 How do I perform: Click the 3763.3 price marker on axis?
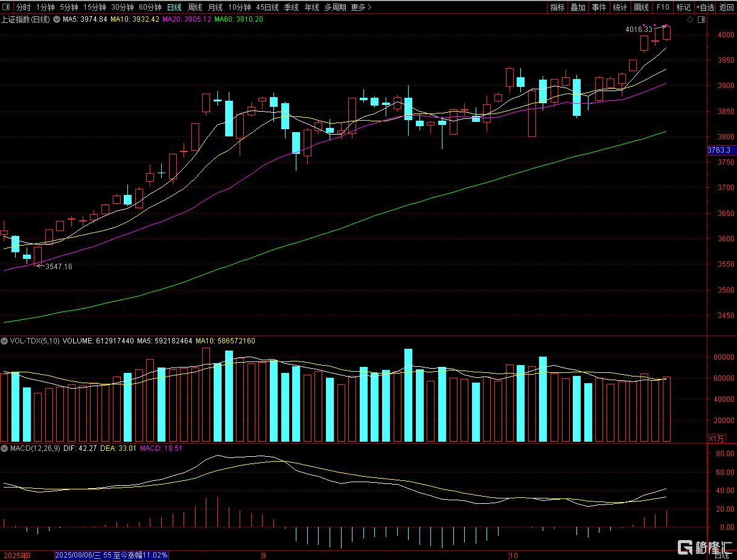click(721, 150)
